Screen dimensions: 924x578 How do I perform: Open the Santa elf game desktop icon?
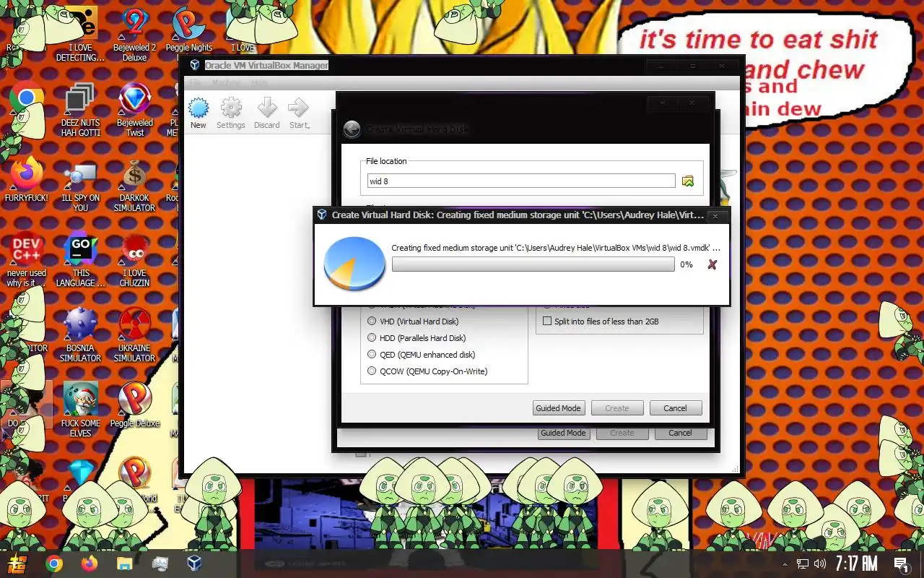point(80,400)
